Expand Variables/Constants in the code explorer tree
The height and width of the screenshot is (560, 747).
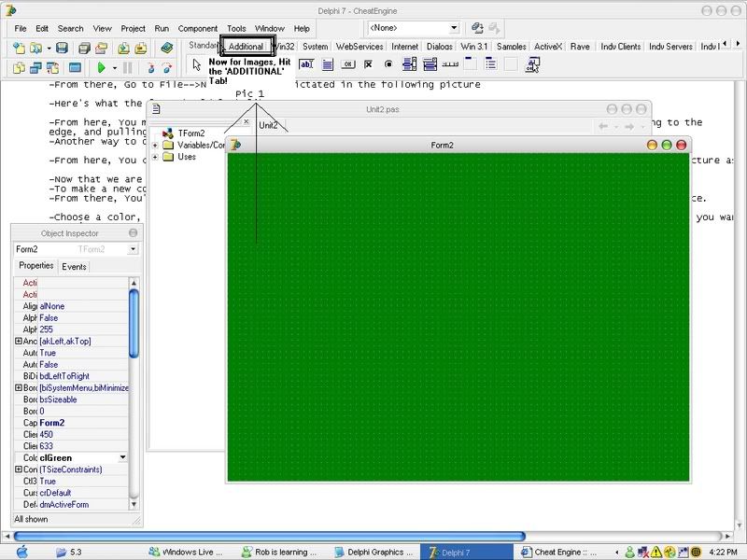click(155, 146)
